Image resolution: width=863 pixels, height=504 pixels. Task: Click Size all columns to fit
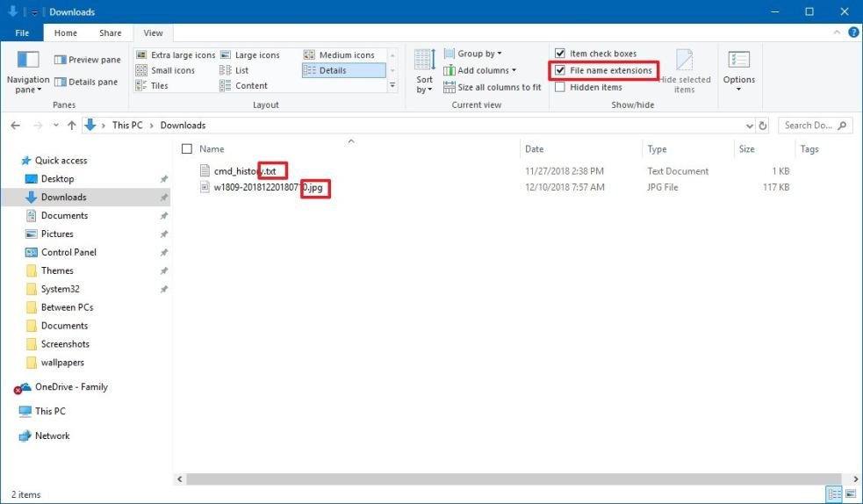pyautogui.click(x=492, y=87)
